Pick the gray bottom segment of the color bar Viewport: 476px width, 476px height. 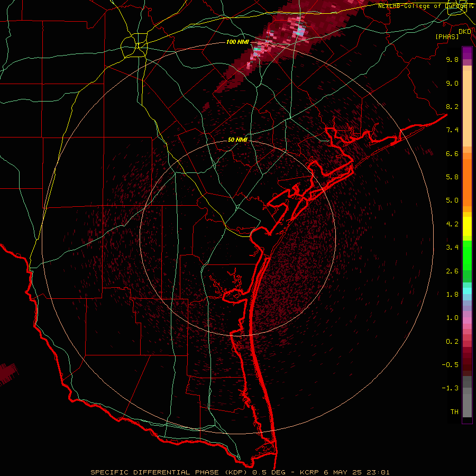[467, 404]
